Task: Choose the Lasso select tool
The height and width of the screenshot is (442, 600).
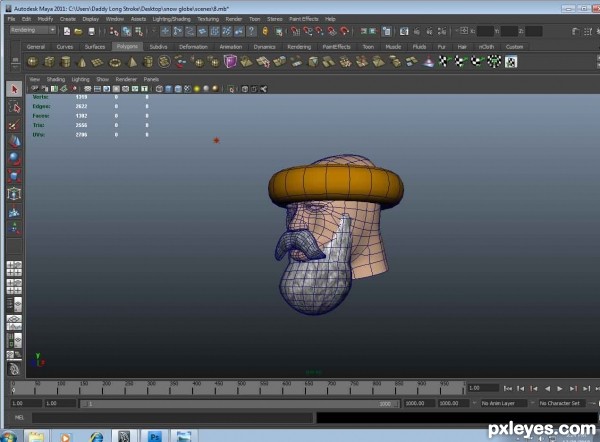Action: pos(14,108)
